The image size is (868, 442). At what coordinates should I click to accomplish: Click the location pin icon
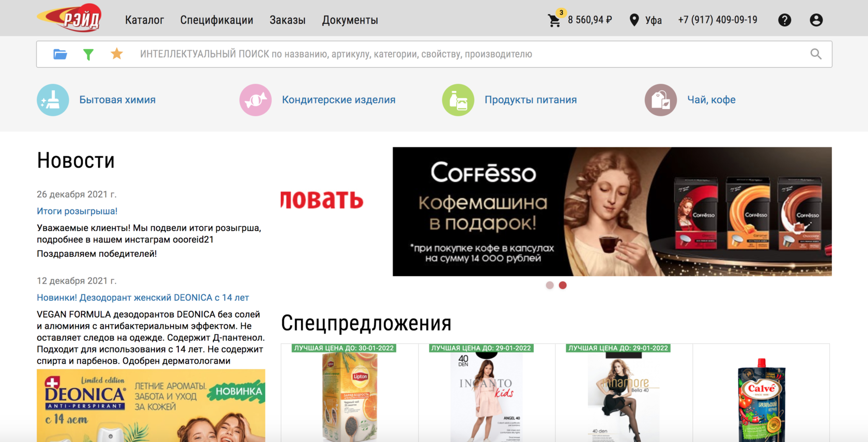point(634,20)
